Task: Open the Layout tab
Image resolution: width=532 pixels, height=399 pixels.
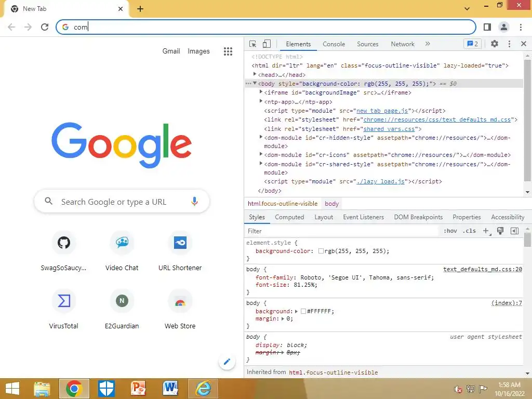Action: tap(324, 217)
